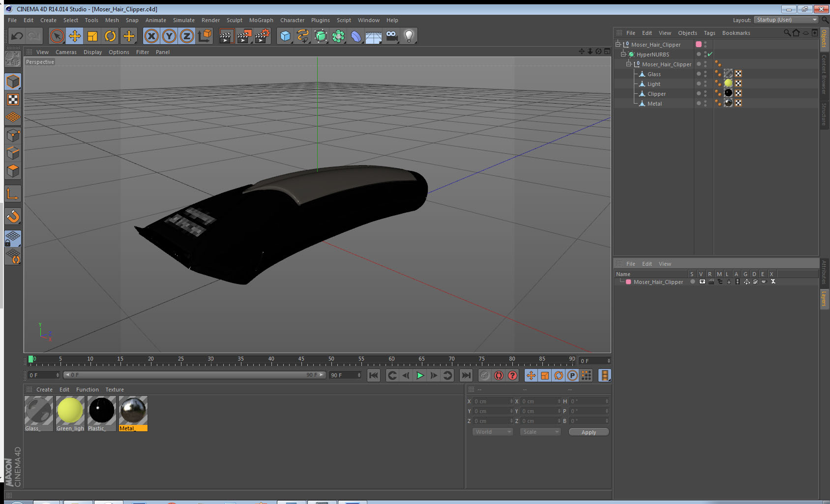
Task: Render to Picture Viewer
Action: 244,36
